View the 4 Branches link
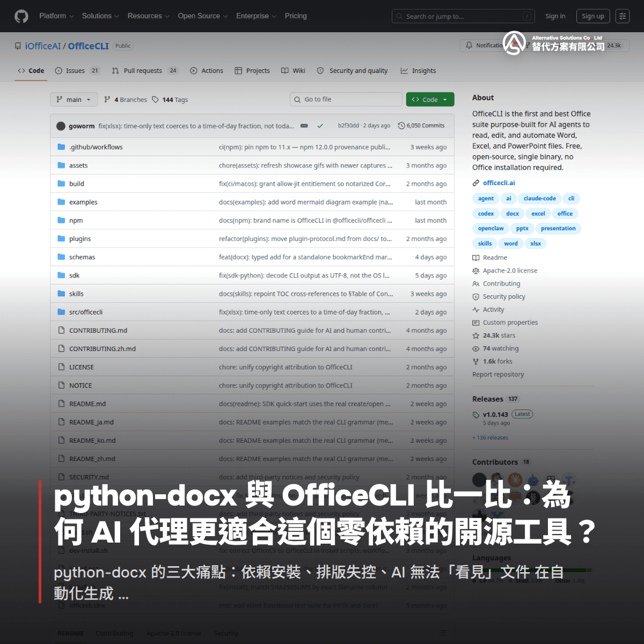 (126, 100)
